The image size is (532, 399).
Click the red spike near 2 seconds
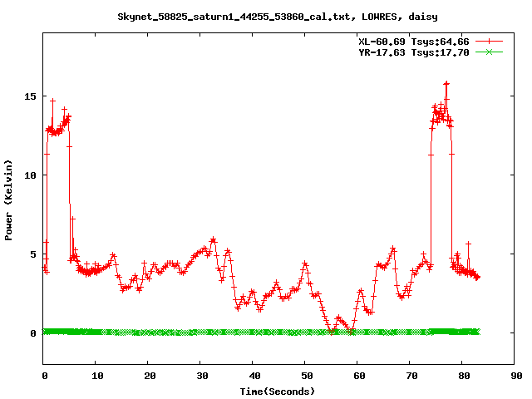[52, 101]
